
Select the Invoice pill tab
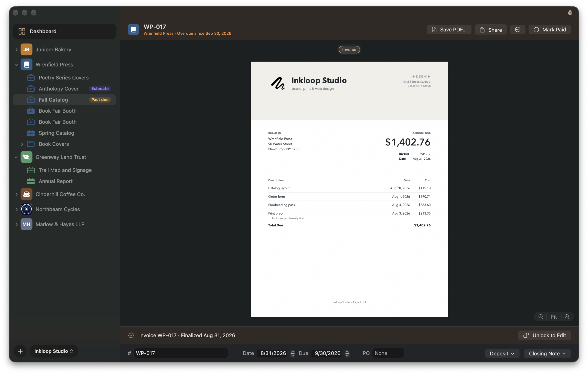349,50
